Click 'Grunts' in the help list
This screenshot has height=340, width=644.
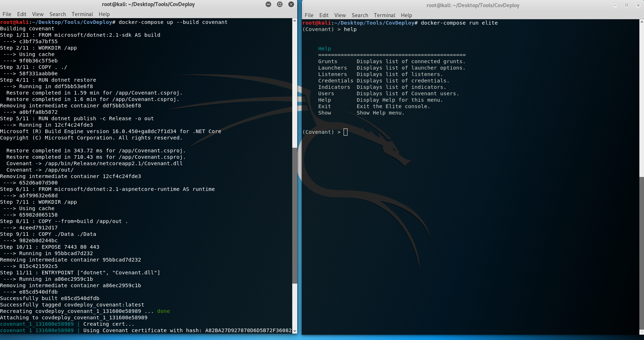[x=328, y=61]
